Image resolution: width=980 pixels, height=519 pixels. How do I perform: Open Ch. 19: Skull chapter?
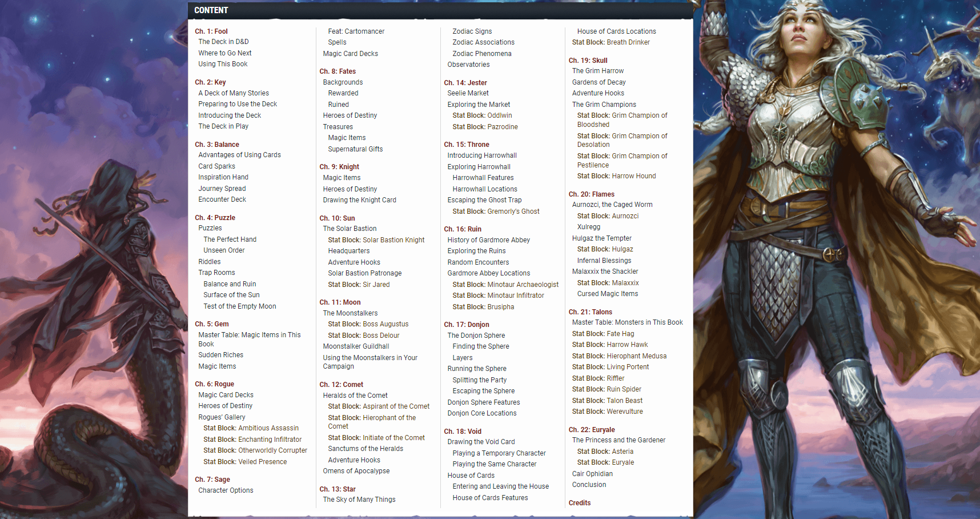588,61
